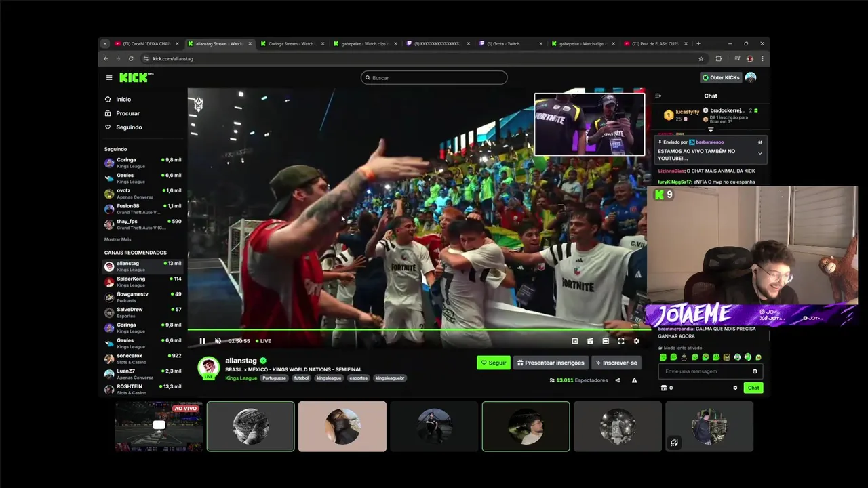868x488 pixels.
Task: Bookmark this page with star icon
Action: (701, 58)
